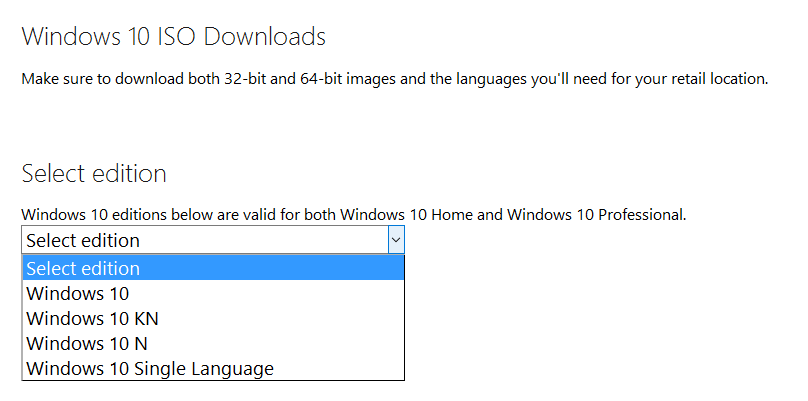808x401 pixels.
Task: Click the Windows 10 ISO Downloads heading
Action: coord(174,37)
